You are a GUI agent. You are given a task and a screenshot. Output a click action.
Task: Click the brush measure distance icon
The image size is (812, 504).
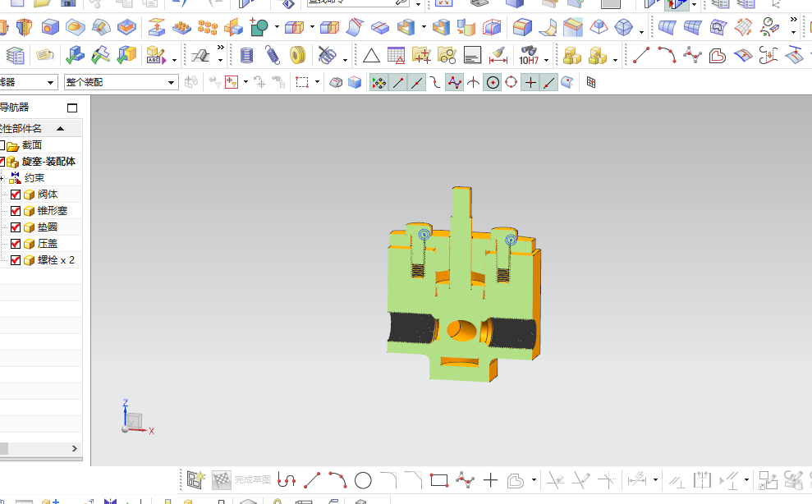498,55
